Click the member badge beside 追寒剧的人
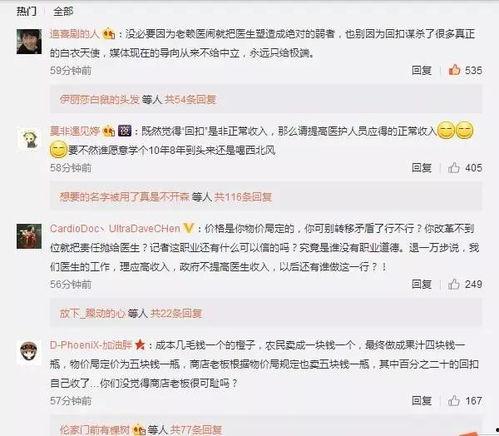This screenshot has width=499, height=436. tap(109, 34)
